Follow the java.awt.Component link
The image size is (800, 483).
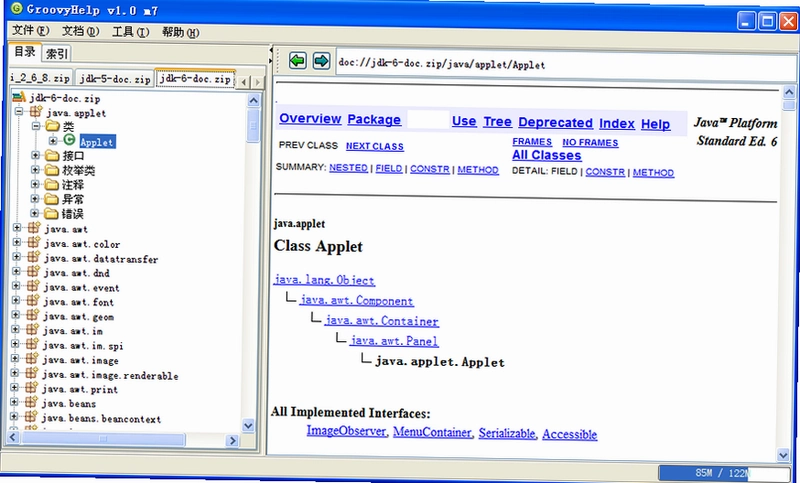[x=357, y=300]
